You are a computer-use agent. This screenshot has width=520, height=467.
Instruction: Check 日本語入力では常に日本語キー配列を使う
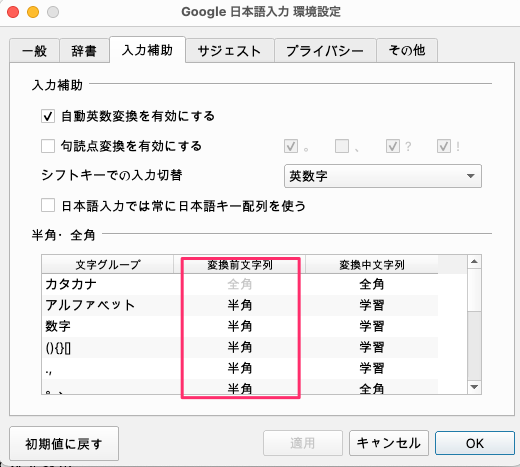[48, 205]
